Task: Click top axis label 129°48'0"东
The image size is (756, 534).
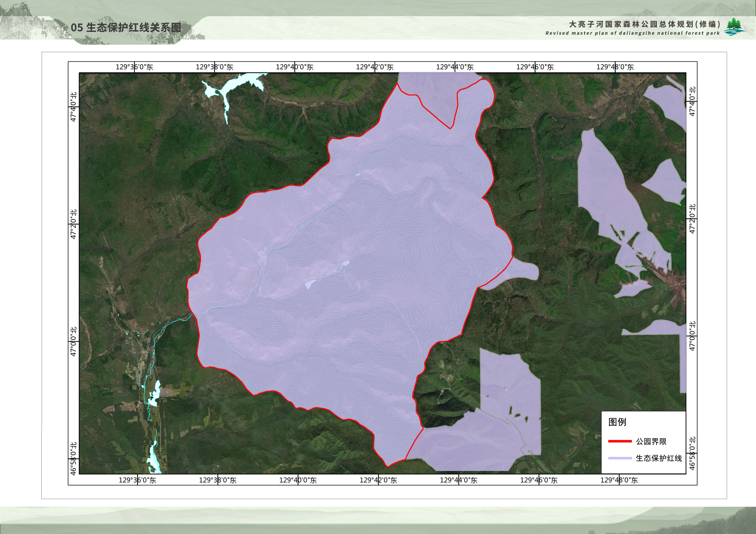Action: (x=615, y=67)
